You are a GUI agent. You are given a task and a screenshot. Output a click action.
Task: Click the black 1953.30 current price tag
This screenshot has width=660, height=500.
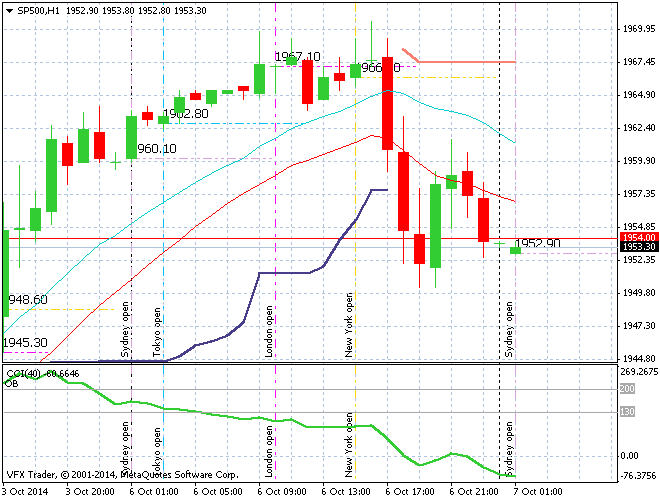639,247
